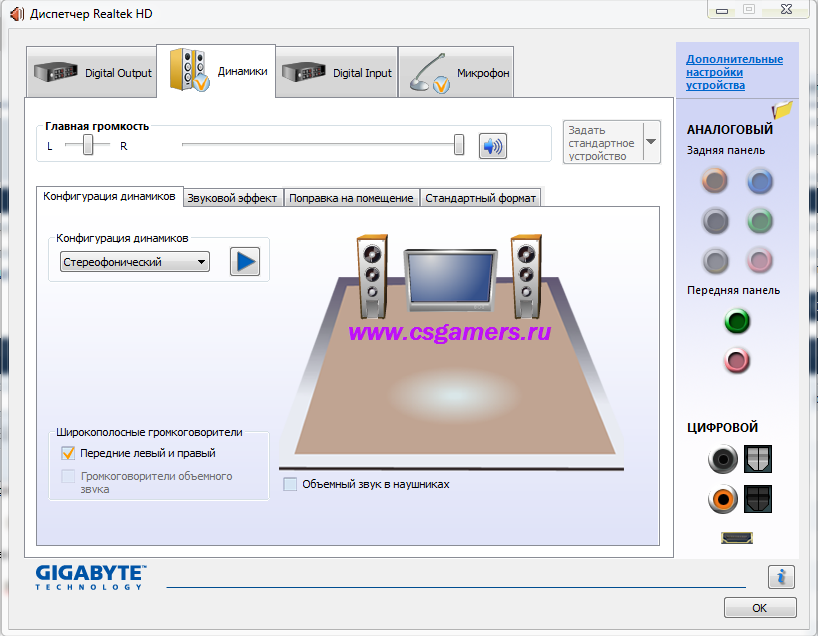Click the black coaxial digital jack

pyautogui.click(x=723, y=459)
